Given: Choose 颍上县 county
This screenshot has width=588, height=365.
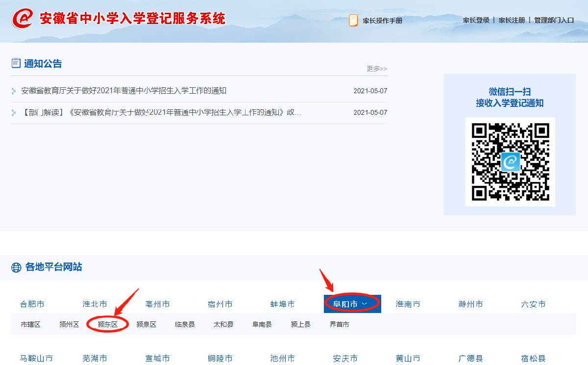Looking at the screenshot, I should (301, 324).
